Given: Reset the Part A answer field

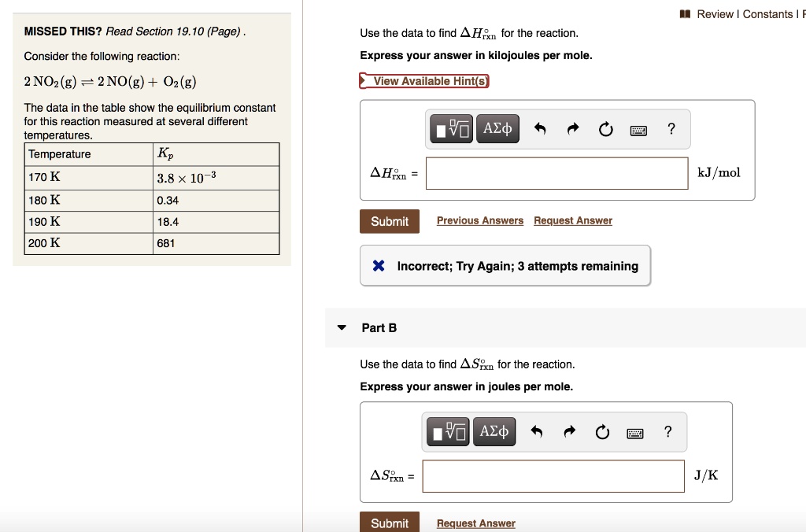Looking at the screenshot, I should 604,128.
